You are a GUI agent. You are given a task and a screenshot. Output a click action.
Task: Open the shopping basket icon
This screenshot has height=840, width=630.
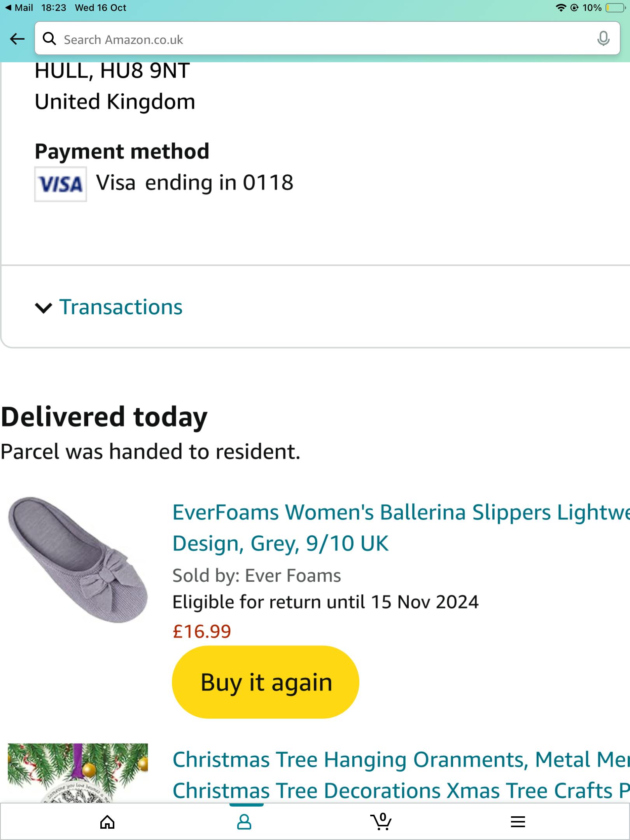[x=381, y=821]
